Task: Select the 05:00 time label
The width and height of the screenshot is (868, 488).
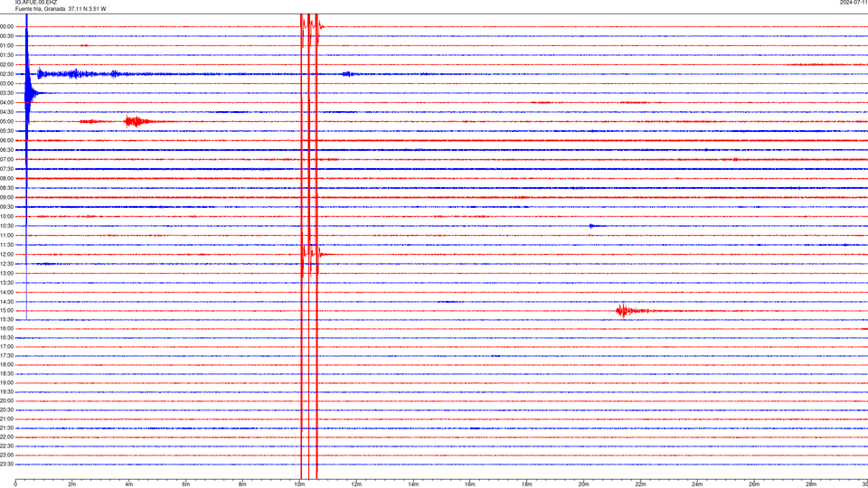Action: (x=6, y=122)
